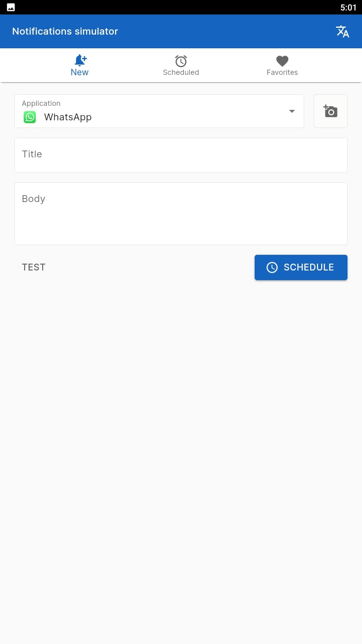Open the WhatsApp application selector
Viewport: 362px width, 644px height.
click(159, 111)
